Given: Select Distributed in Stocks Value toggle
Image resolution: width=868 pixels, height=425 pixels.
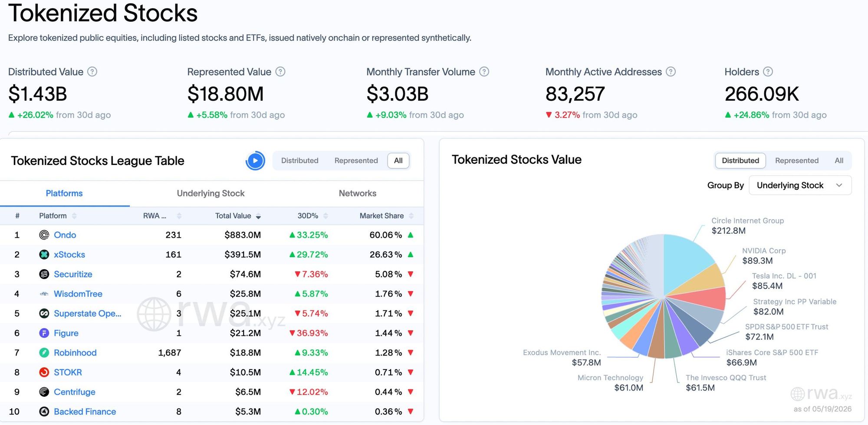Looking at the screenshot, I should (740, 161).
